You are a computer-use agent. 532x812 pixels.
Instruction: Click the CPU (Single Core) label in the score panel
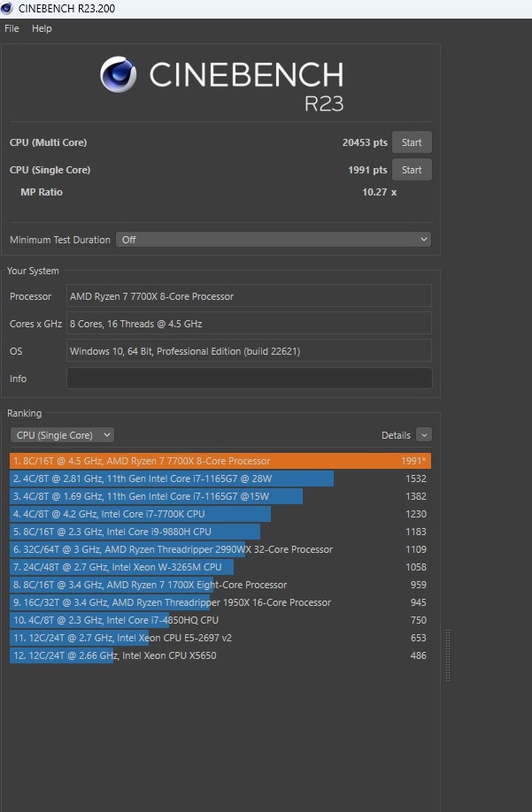point(50,170)
